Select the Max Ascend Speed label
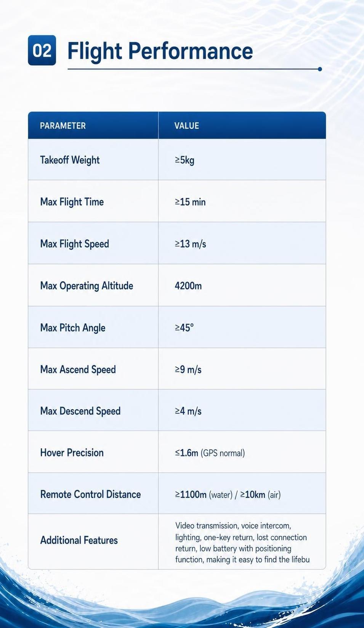The image size is (364, 628). (78, 369)
